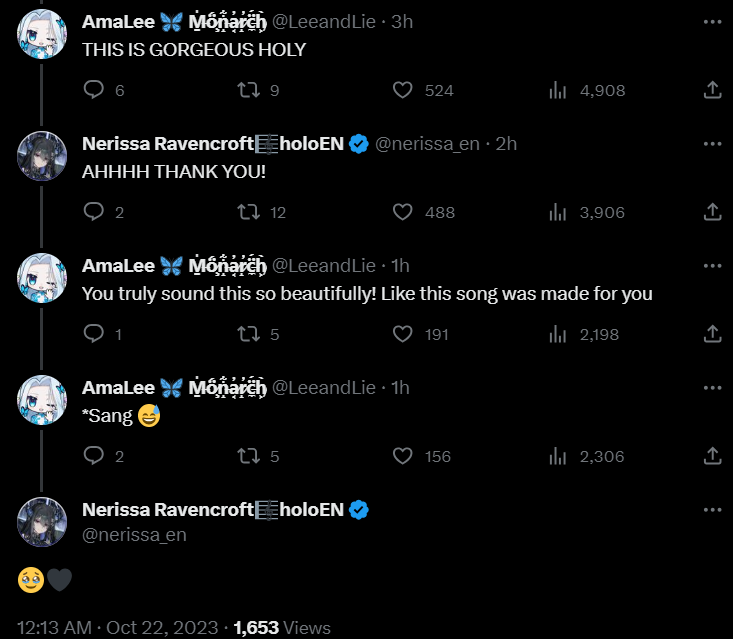Share the "song was made for you" tweet
The width and height of the screenshot is (733, 639).
click(712, 334)
